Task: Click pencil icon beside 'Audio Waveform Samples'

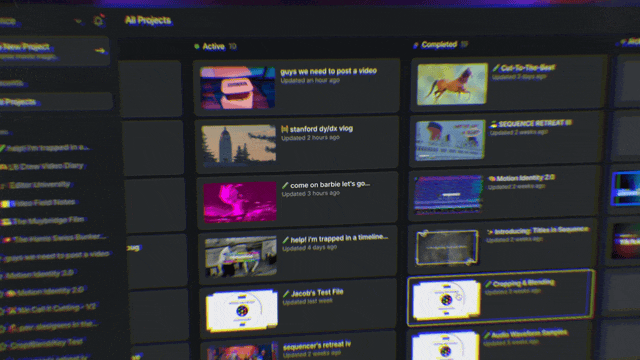Action: tap(487, 335)
